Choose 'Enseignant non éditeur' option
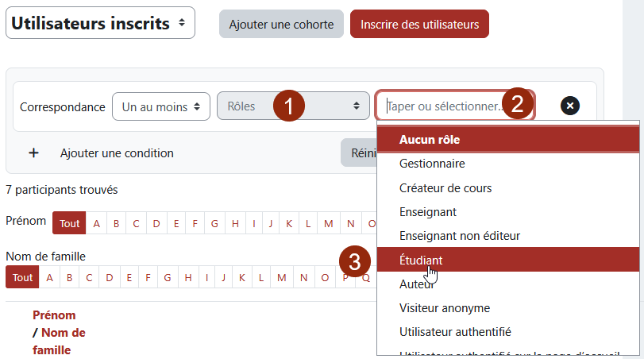The height and width of the screenshot is (359, 644). click(x=460, y=236)
